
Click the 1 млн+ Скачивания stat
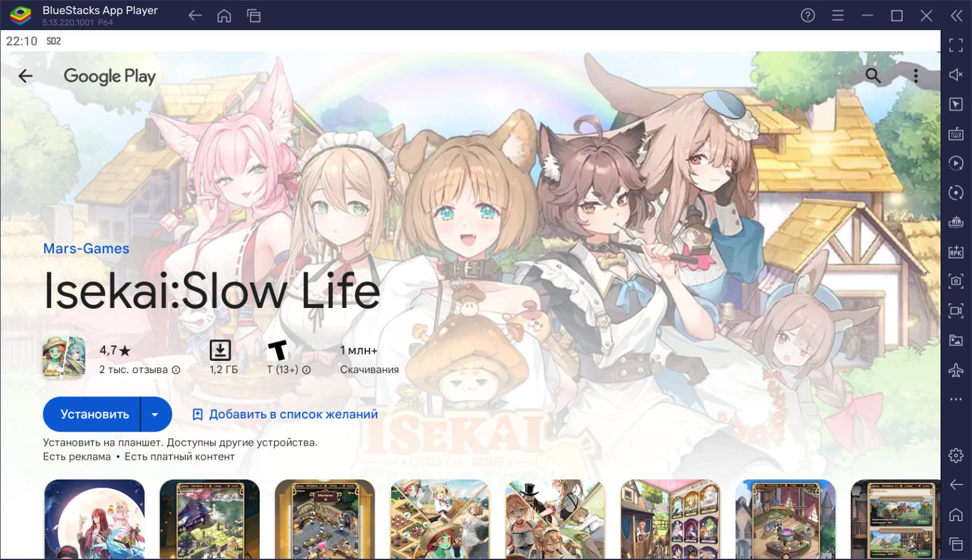tap(369, 359)
